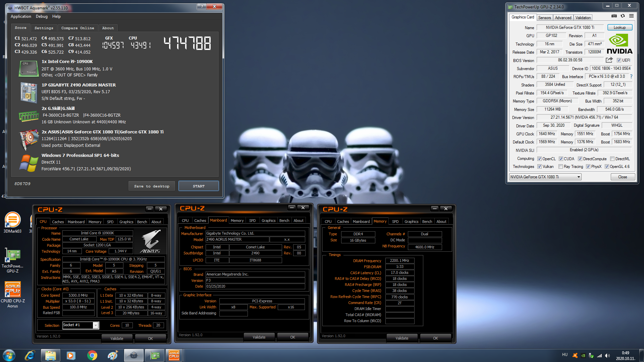
Task: Click the HU language indicator
Action: click(x=565, y=355)
